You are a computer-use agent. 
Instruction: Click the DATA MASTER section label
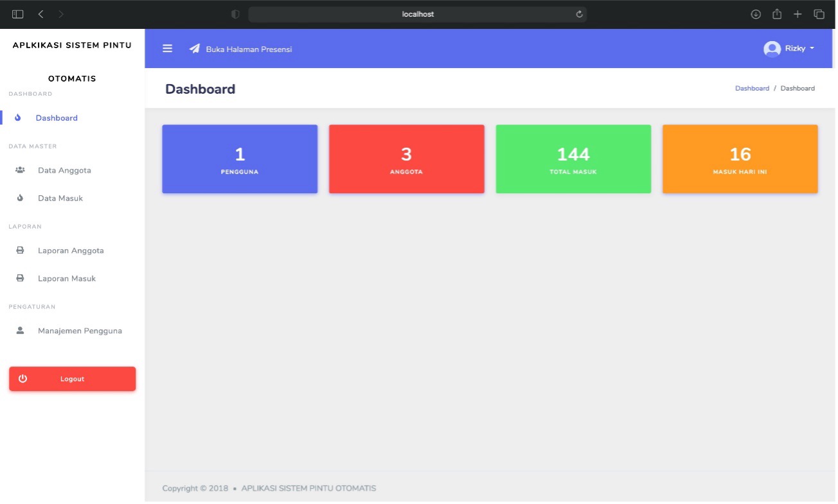33,146
